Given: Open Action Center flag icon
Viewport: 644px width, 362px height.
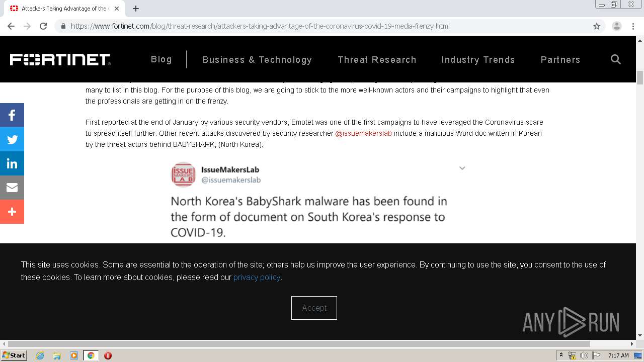Looking at the screenshot, I should 596,355.
